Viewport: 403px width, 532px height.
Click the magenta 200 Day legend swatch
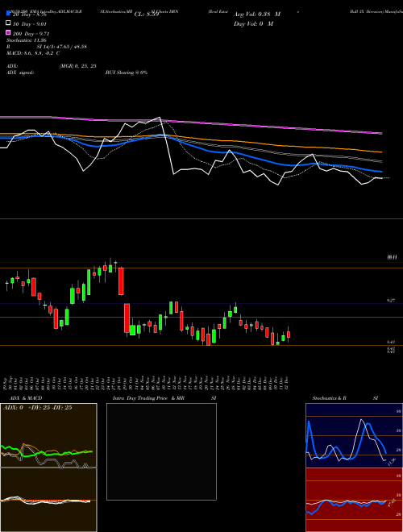(x=9, y=32)
